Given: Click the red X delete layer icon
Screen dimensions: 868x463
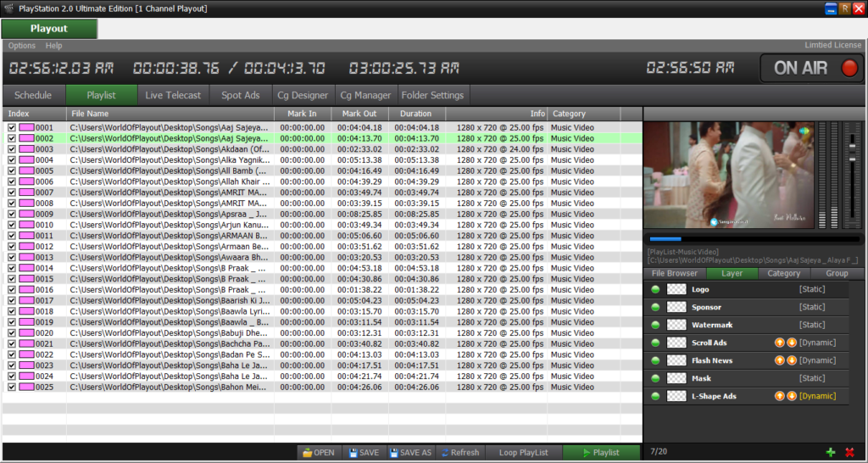Looking at the screenshot, I should [849, 453].
